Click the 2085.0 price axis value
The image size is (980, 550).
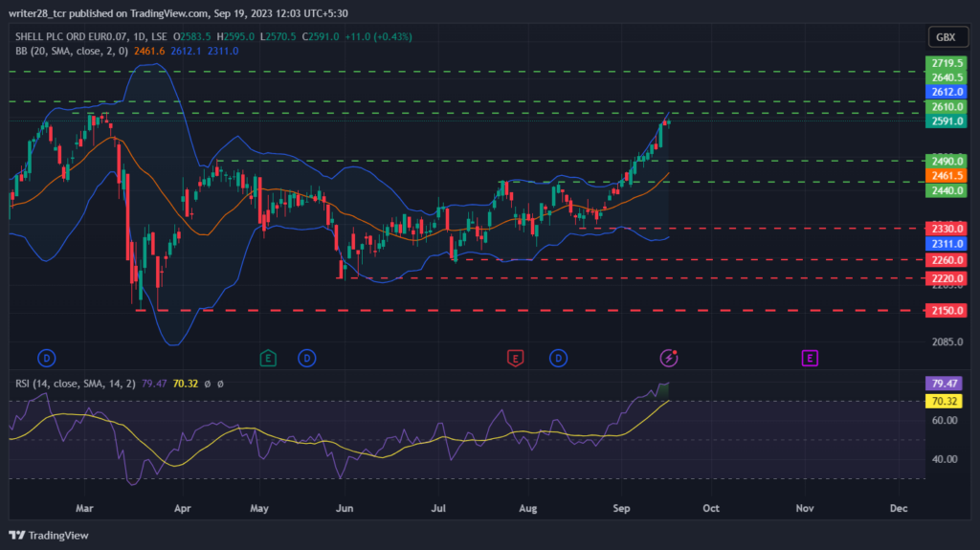(947, 341)
